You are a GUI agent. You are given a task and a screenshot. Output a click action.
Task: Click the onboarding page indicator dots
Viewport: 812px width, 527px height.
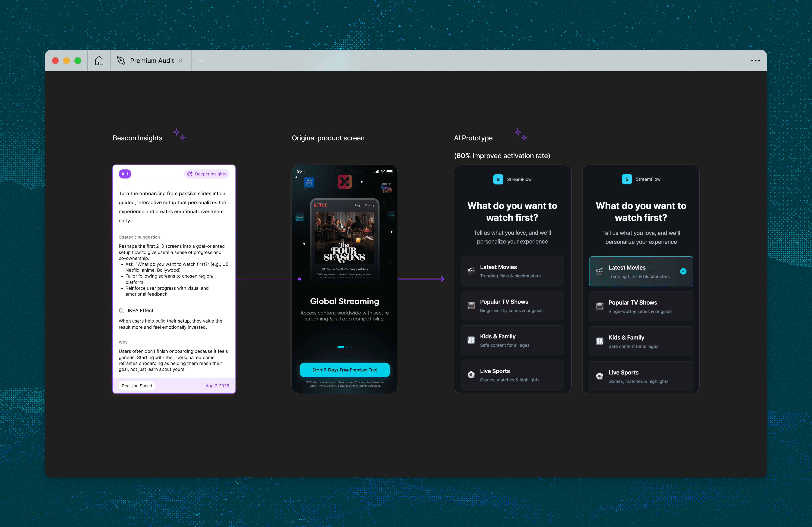tap(345, 347)
